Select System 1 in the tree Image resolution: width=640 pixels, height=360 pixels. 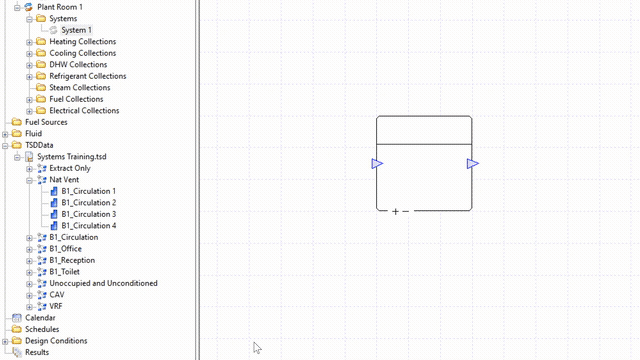point(76,30)
